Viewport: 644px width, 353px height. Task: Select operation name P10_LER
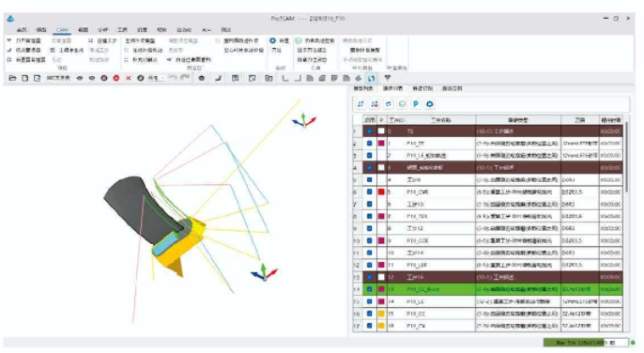[417, 265]
